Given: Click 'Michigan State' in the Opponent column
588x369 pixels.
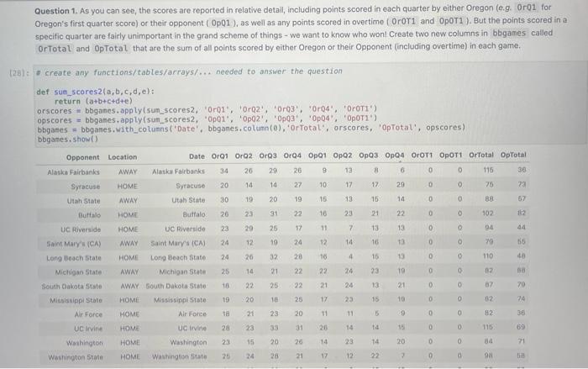Looking at the screenshot, I should click(x=78, y=272).
